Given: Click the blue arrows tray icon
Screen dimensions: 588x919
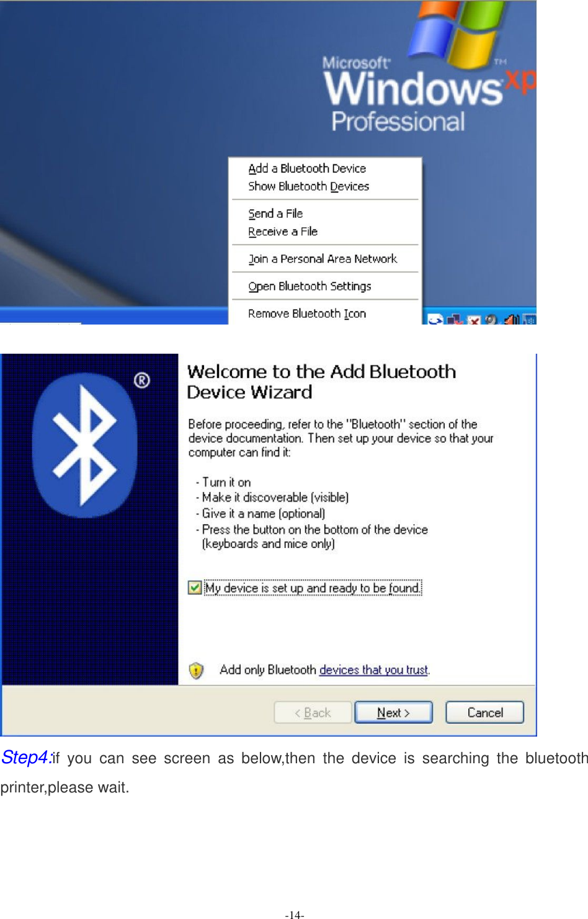Looking at the screenshot, I should [436, 320].
